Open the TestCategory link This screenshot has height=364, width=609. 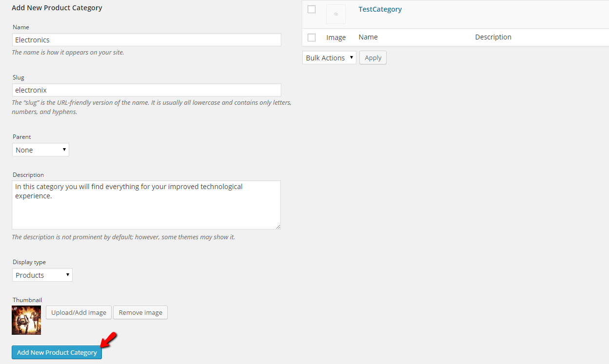point(380,9)
